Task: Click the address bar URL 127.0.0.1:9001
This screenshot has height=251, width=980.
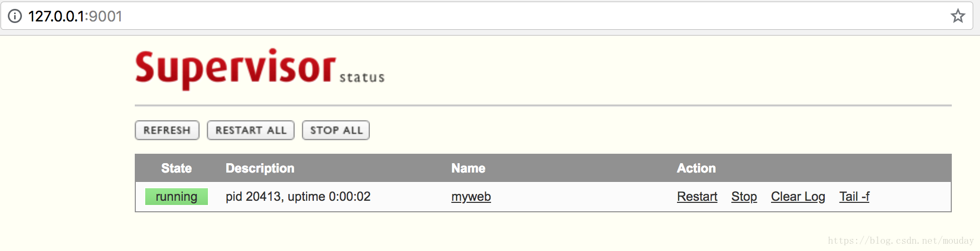Action: pos(75,16)
